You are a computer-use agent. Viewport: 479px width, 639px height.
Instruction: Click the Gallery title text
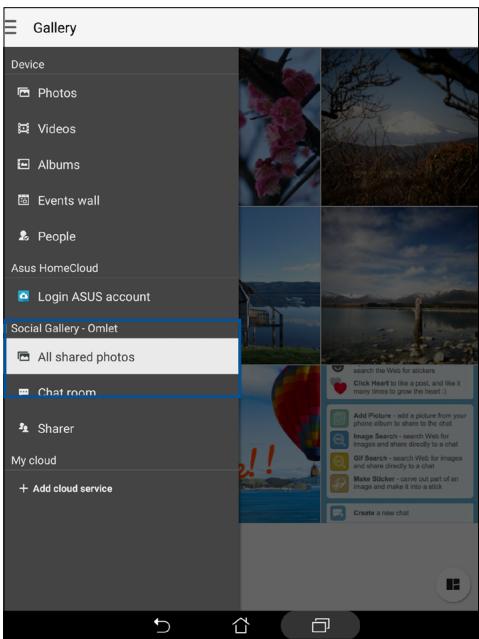[x=55, y=28]
